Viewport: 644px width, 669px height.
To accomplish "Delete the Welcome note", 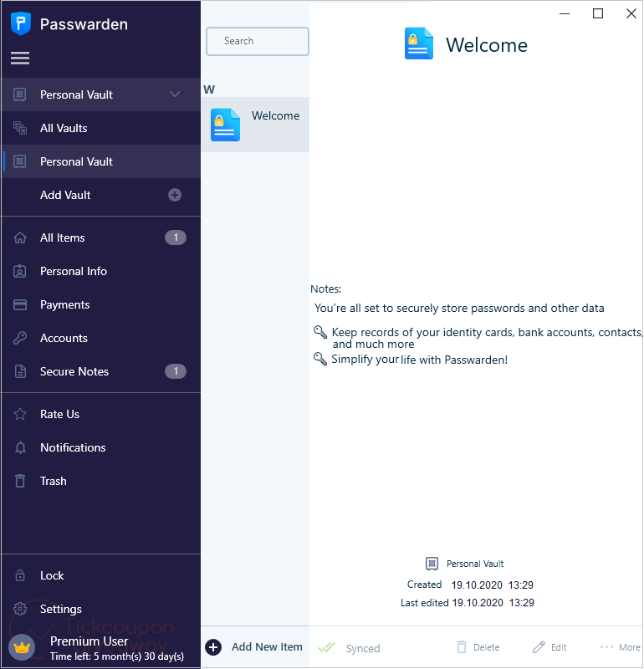I will [478, 647].
